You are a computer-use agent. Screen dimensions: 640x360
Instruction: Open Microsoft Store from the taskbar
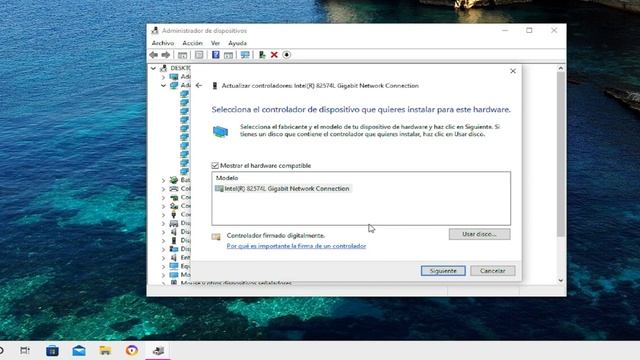tap(52, 351)
